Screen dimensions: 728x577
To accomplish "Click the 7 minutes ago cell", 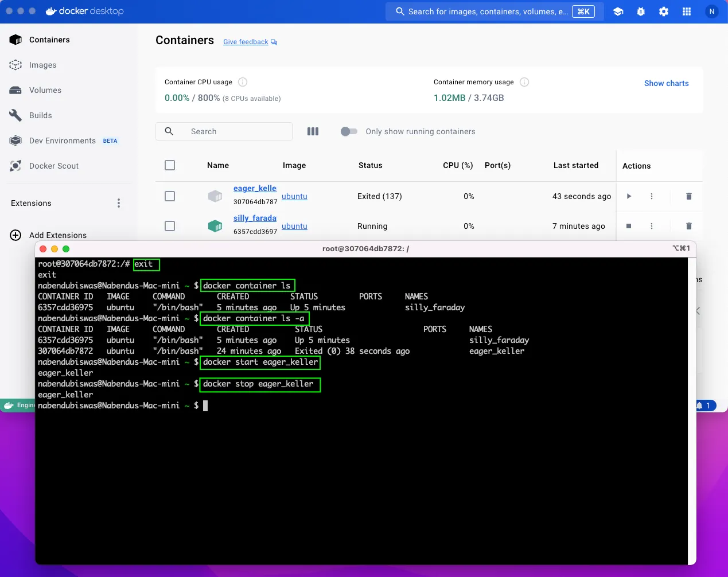I will [579, 226].
